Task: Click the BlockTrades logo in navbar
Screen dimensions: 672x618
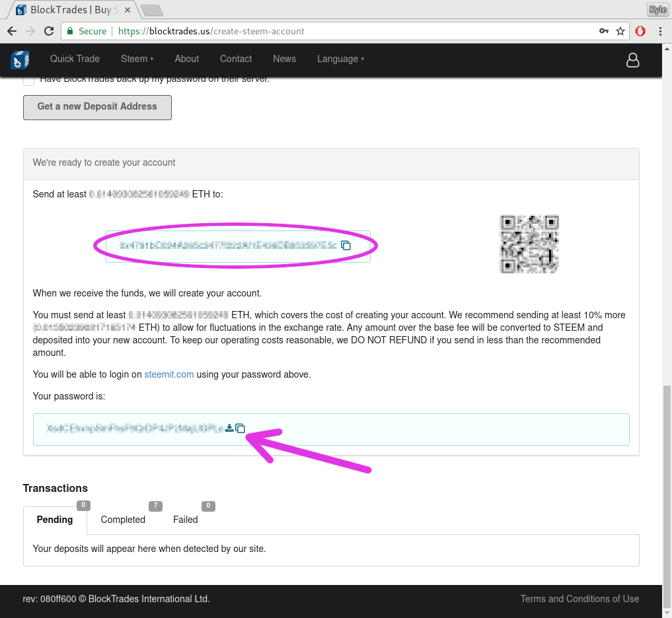Action: tap(20, 59)
